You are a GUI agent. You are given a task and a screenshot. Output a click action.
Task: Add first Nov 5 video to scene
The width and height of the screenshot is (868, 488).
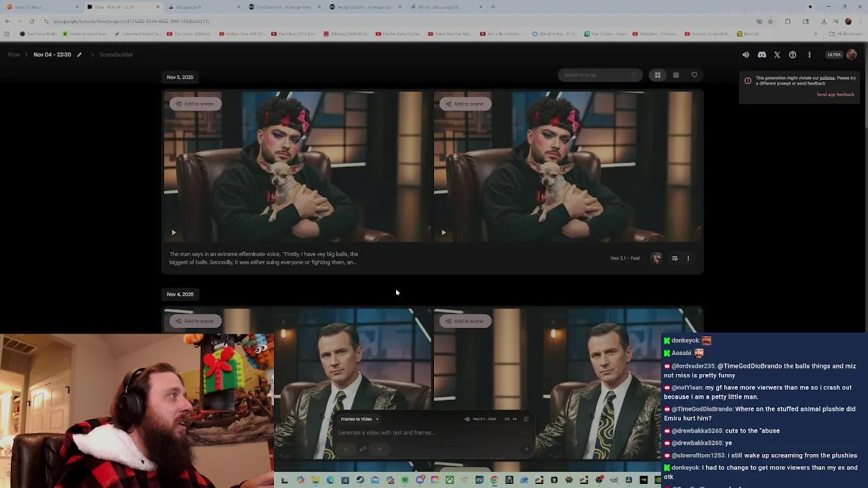(196, 104)
